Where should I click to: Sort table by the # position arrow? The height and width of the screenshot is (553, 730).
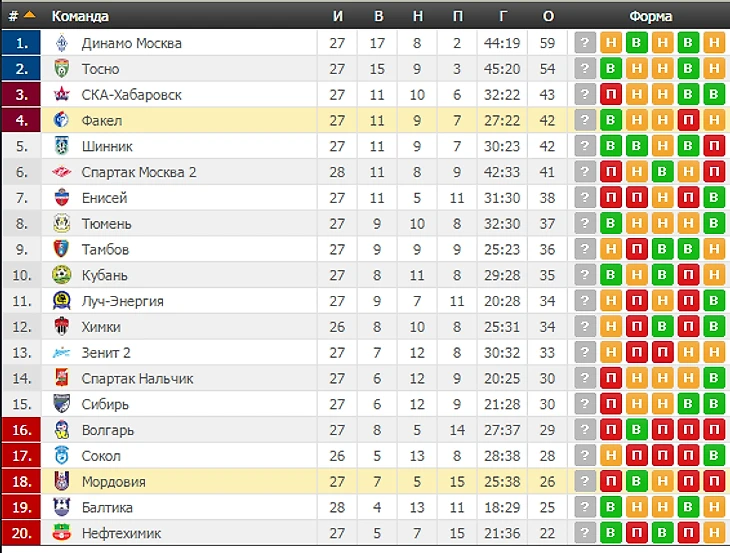coord(29,15)
